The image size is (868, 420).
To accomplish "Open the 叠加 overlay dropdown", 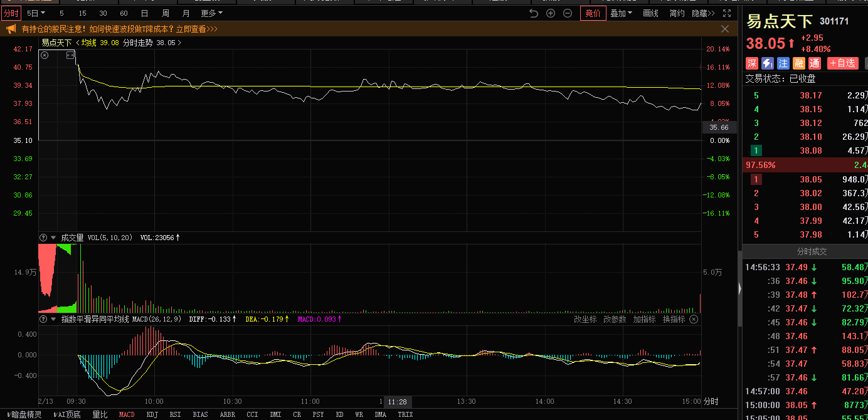I will pyautogui.click(x=621, y=13).
